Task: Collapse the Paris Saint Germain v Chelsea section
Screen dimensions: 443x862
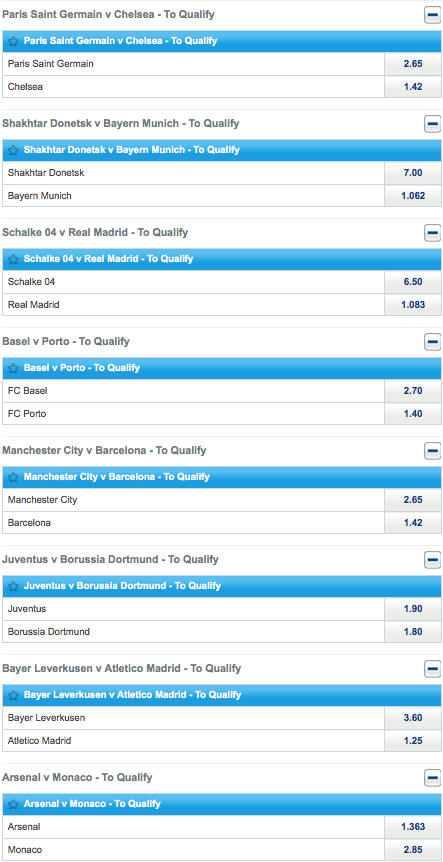Action: pyautogui.click(x=433, y=15)
